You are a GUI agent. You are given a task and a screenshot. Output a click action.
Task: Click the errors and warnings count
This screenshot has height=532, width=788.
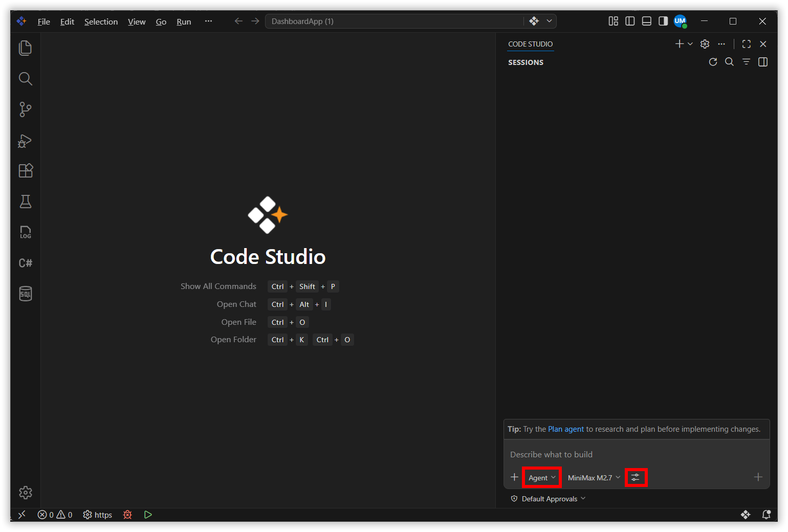click(x=55, y=515)
